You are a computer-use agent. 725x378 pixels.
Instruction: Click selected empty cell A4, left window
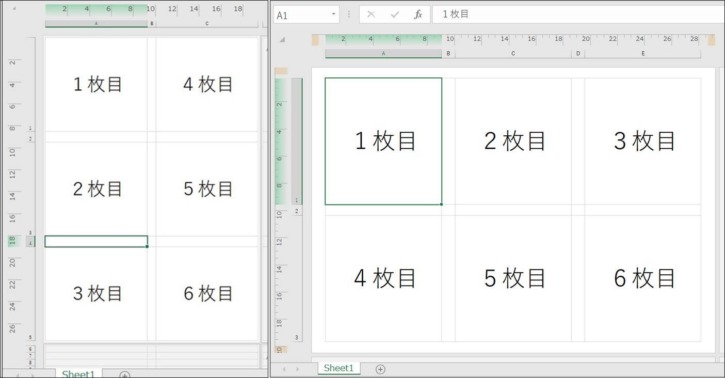(96, 242)
